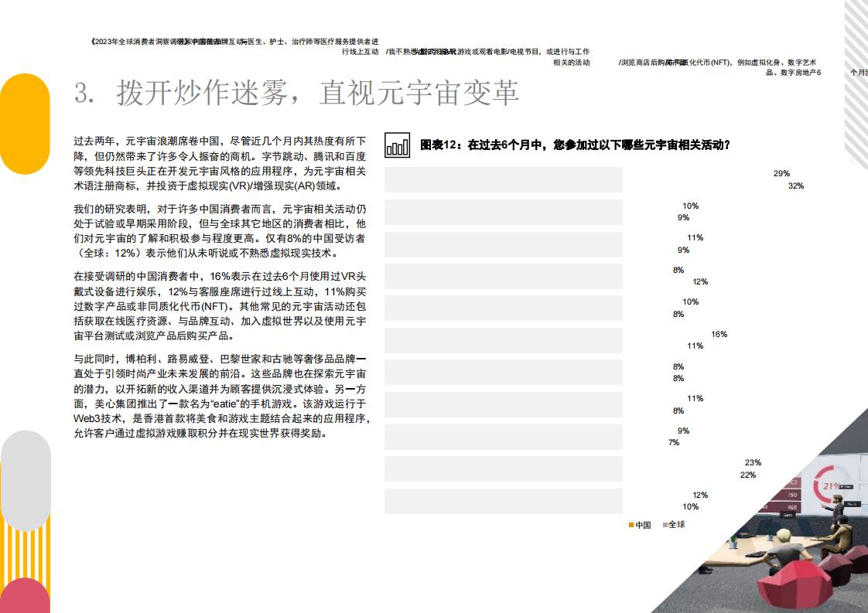Select the paragraph starting 与此同时，博柏利

pyautogui.click(x=221, y=396)
